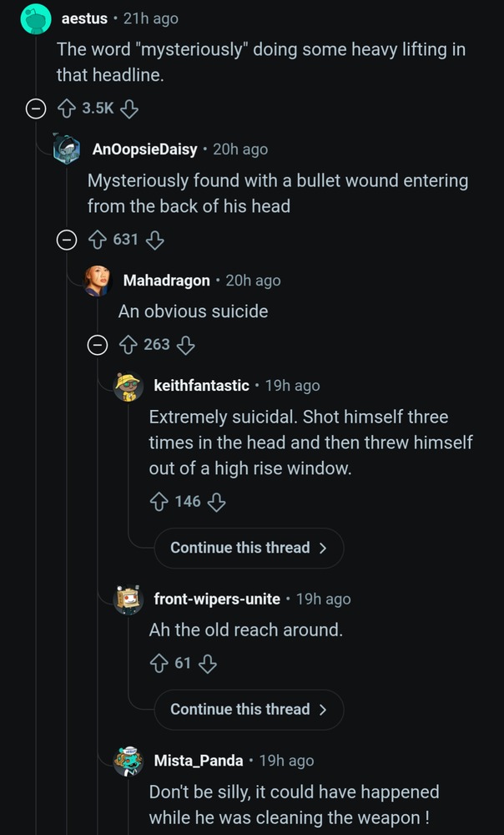Viewport: 504px width, 835px height.
Task: Downvote AnOopsieDaisy's 631-point comment
Action: click(154, 240)
